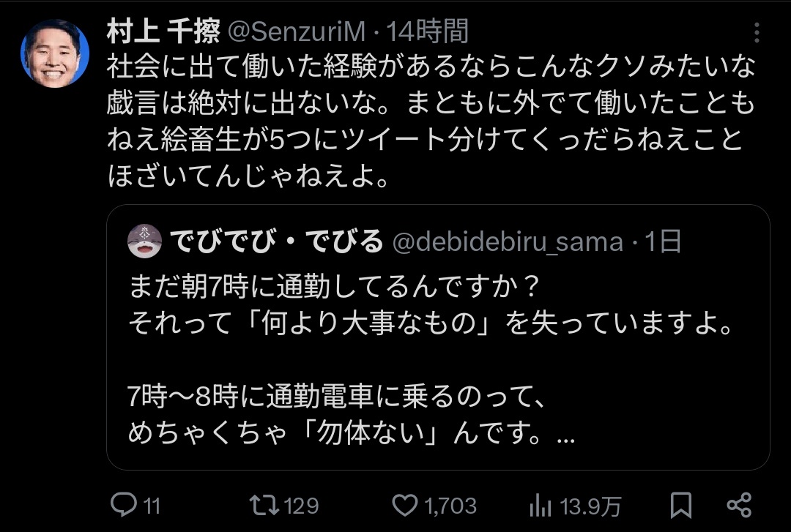Open the view analytics bar chart icon
The width and height of the screenshot is (791, 532).
tap(541, 505)
